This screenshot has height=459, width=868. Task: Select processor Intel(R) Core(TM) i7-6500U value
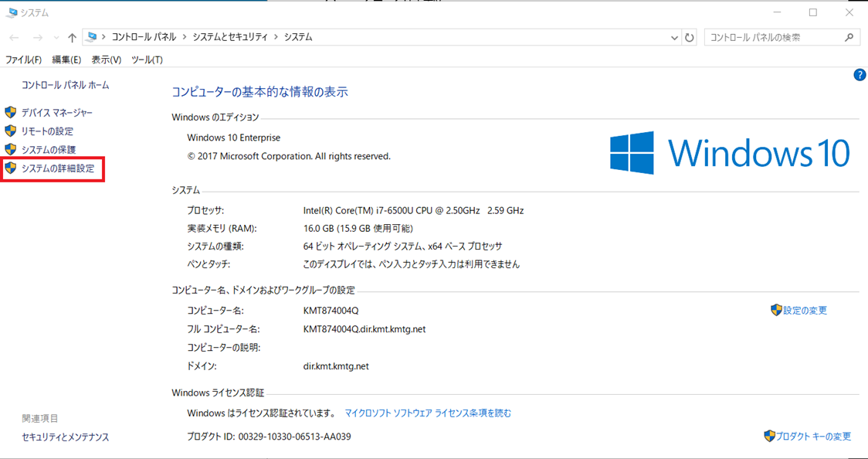click(413, 210)
